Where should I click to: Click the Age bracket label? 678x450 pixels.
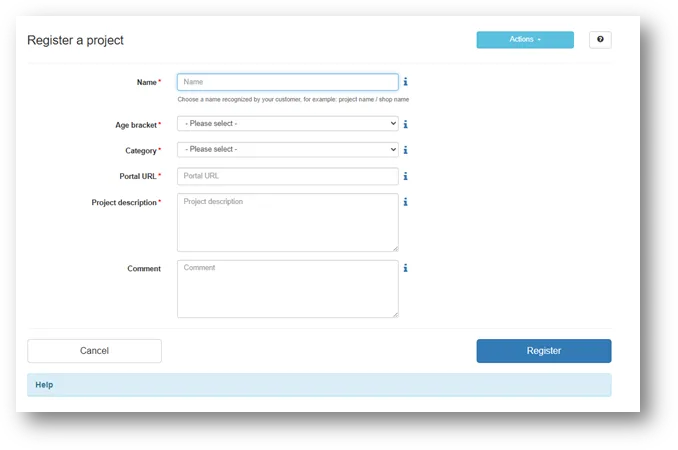pyautogui.click(x=136, y=125)
